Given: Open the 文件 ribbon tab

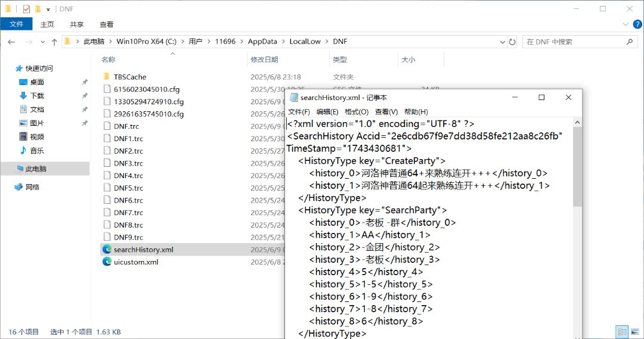Looking at the screenshot, I should click(x=17, y=24).
